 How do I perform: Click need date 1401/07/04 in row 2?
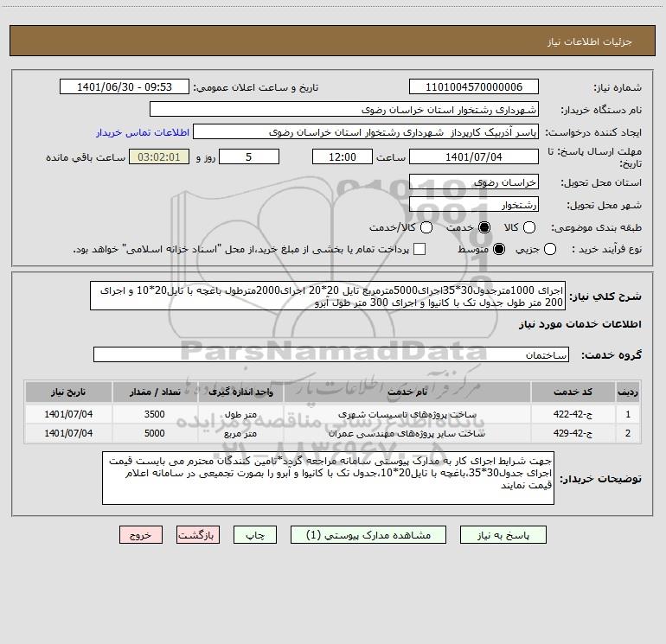pos(68,433)
